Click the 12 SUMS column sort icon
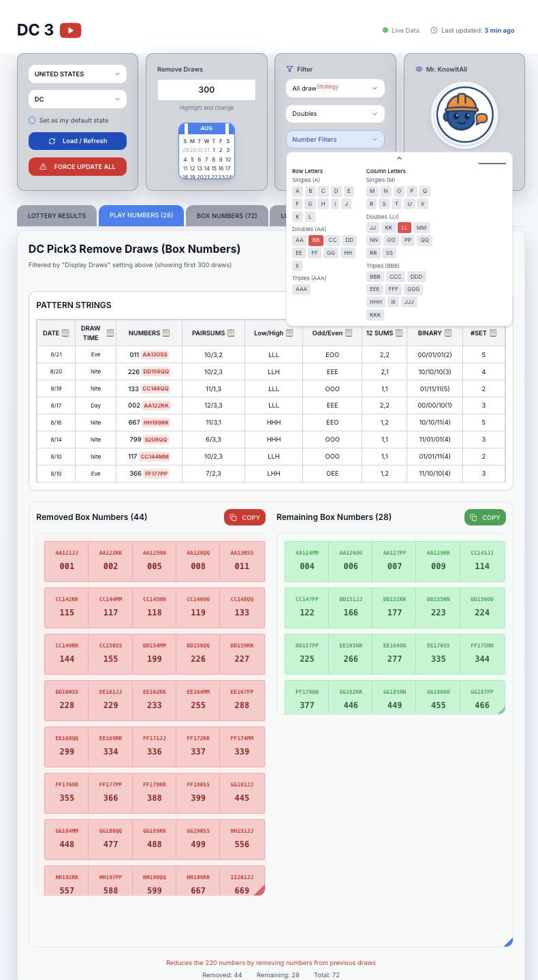 (x=398, y=333)
